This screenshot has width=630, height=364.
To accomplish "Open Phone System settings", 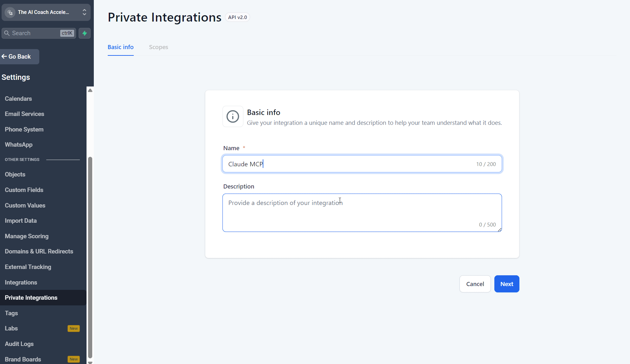I will (24, 130).
